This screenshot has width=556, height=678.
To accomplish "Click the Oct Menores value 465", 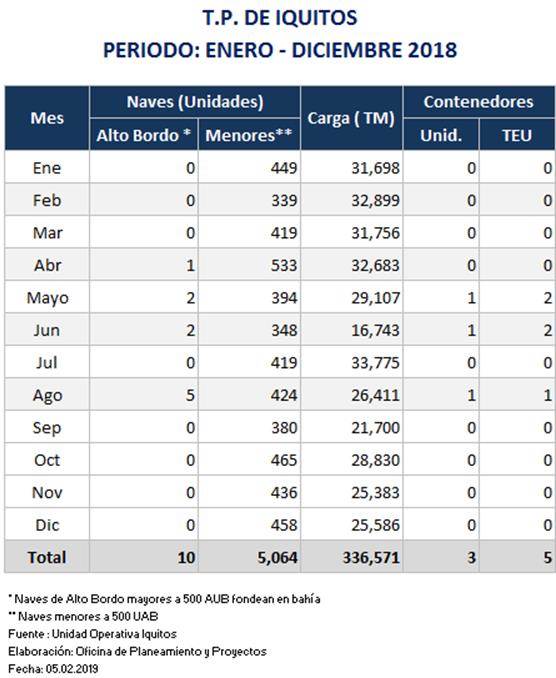I will [x=284, y=460].
